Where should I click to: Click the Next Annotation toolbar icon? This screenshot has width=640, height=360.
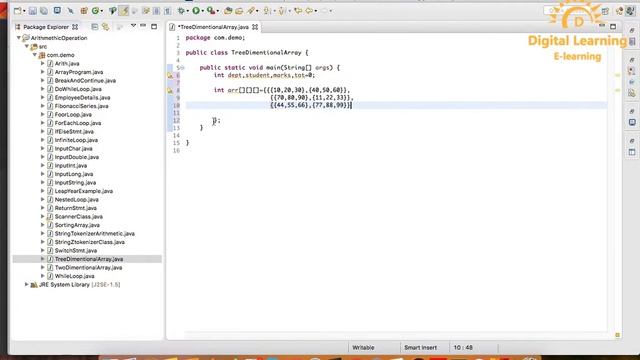coord(267,11)
